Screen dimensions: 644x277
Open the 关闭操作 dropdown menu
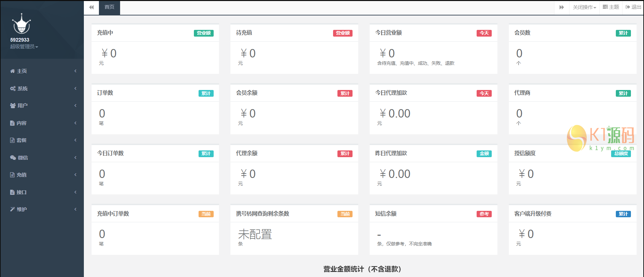584,7
